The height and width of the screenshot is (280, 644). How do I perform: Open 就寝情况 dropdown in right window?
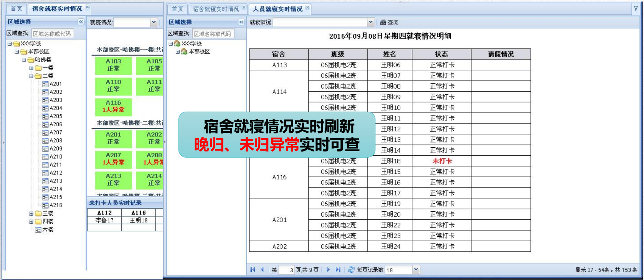pos(371,22)
